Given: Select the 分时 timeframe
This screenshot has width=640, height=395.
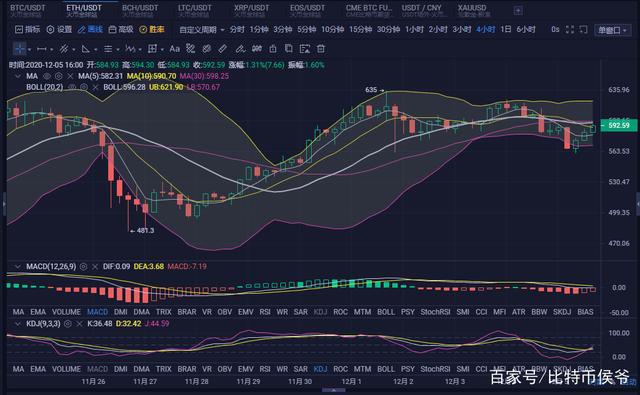Looking at the screenshot, I should click(237, 29).
